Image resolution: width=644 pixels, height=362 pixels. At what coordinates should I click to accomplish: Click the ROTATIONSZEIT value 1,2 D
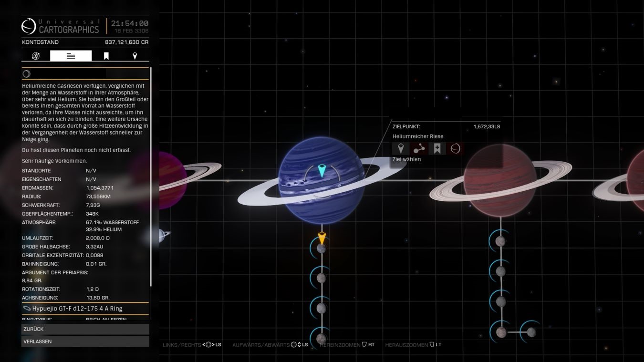[92, 290]
